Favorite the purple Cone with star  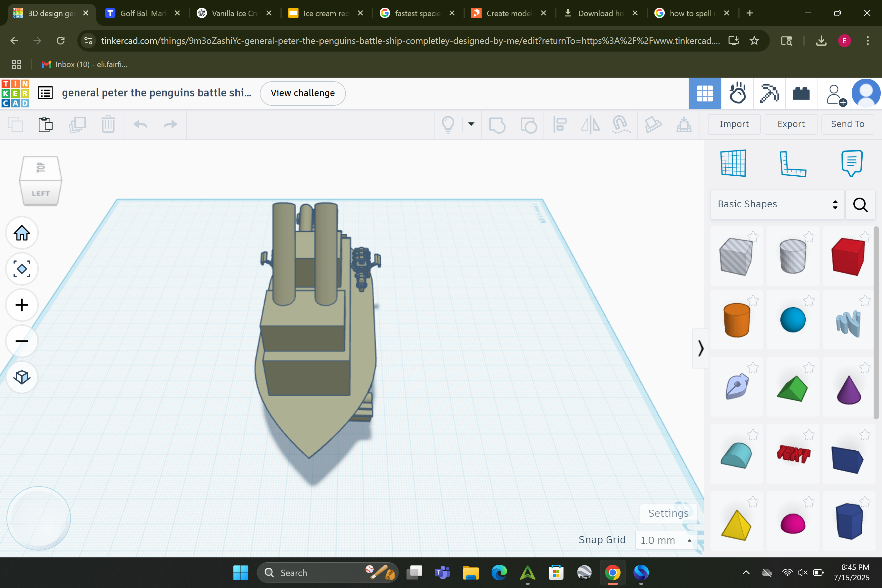865,367
